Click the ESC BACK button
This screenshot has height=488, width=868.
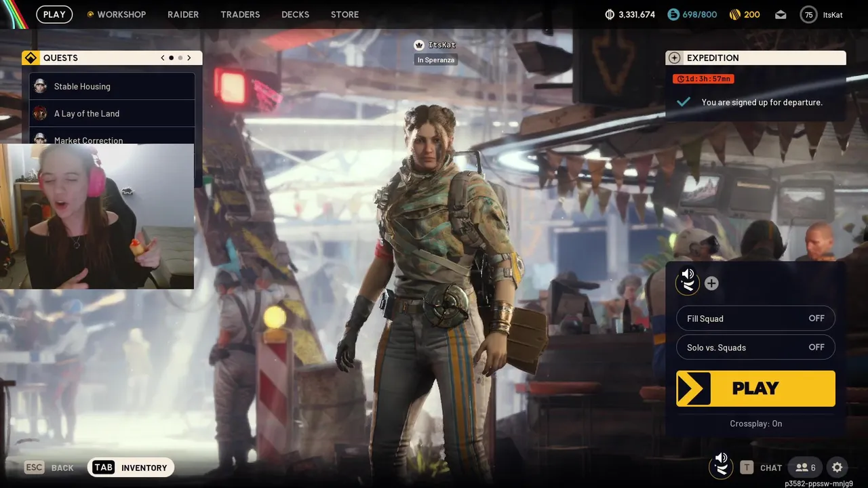(x=49, y=468)
